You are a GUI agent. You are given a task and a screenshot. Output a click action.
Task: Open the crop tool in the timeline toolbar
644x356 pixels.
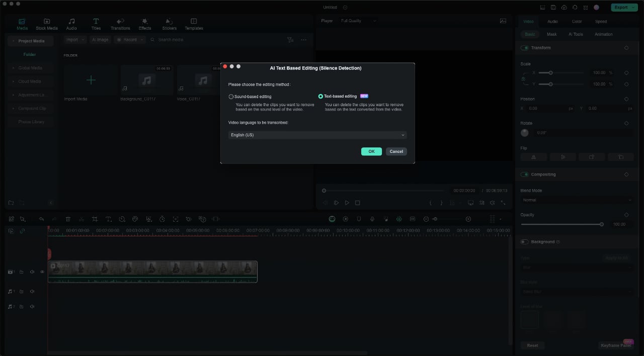(x=95, y=219)
